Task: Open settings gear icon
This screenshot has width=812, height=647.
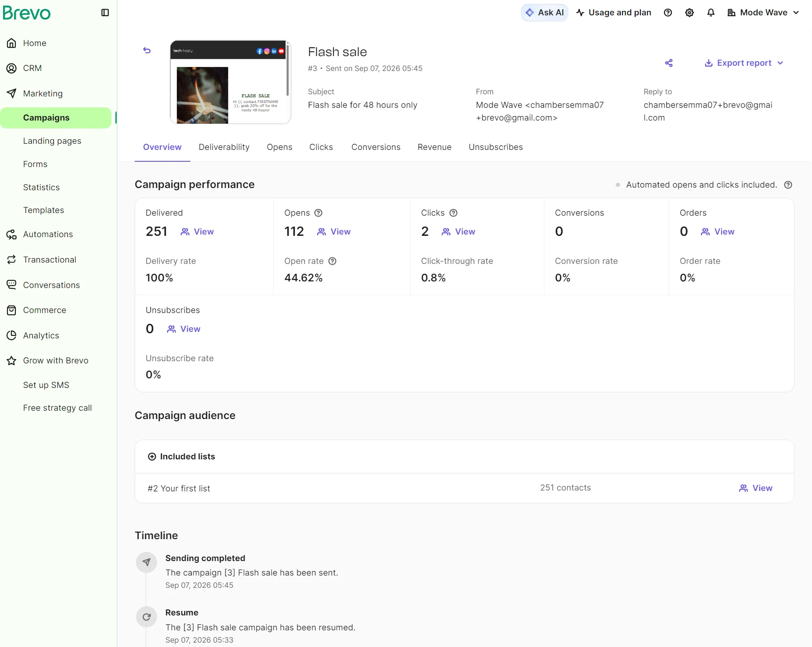Action: (x=689, y=13)
